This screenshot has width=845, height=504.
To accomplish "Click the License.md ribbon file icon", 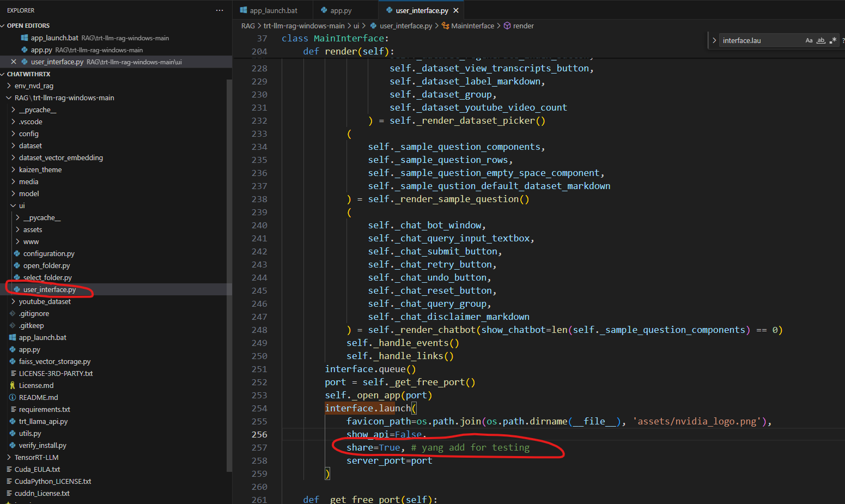I will point(13,385).
